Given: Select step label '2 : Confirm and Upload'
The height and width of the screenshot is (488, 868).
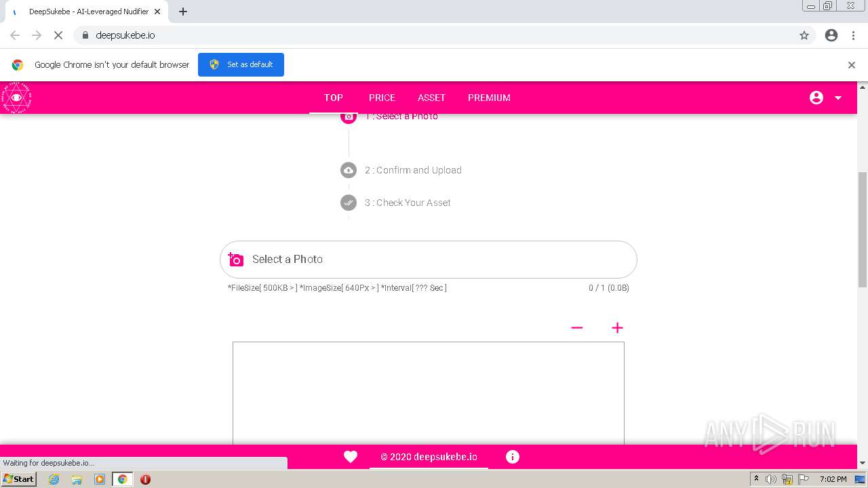Looking at the screenshot, I should [413, 170].
